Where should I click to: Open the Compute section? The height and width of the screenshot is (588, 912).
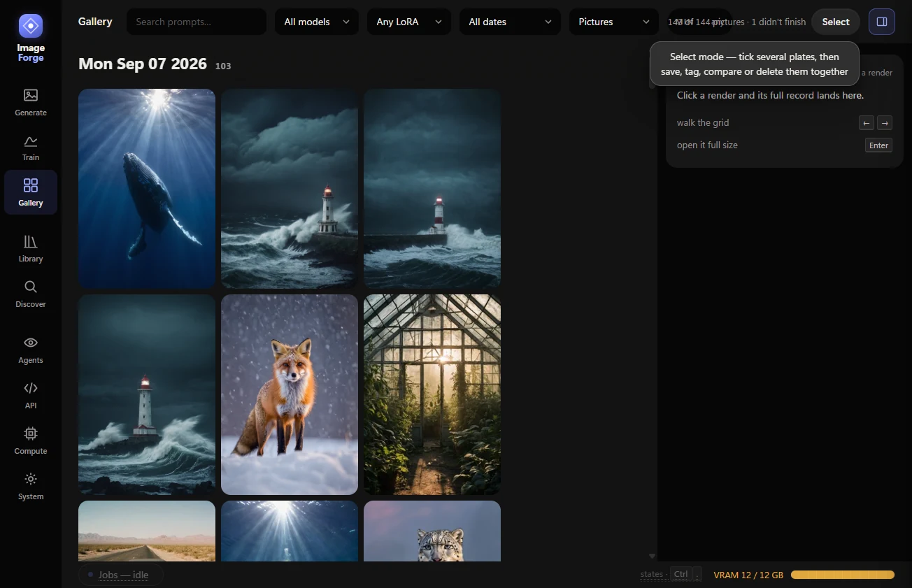point(31,441)
